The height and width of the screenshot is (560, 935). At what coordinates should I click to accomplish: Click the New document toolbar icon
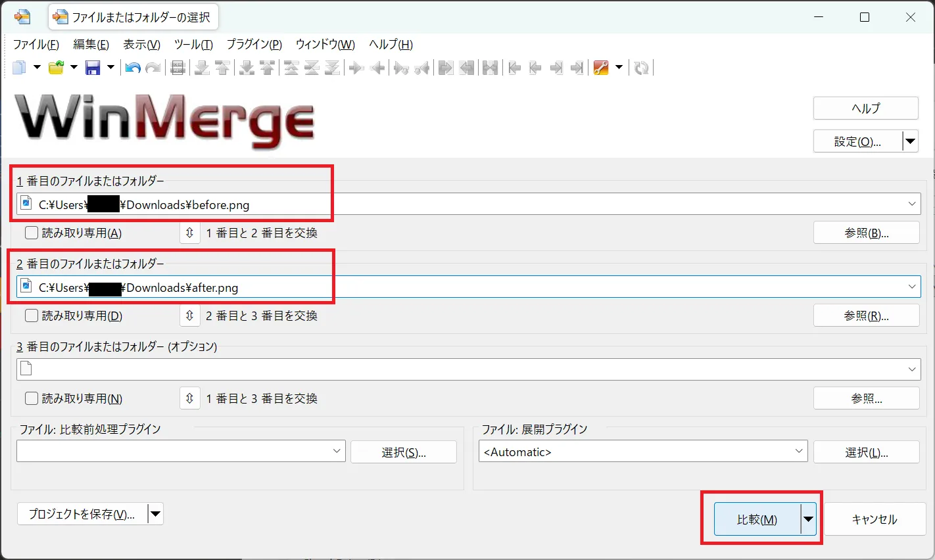(20, 67)
